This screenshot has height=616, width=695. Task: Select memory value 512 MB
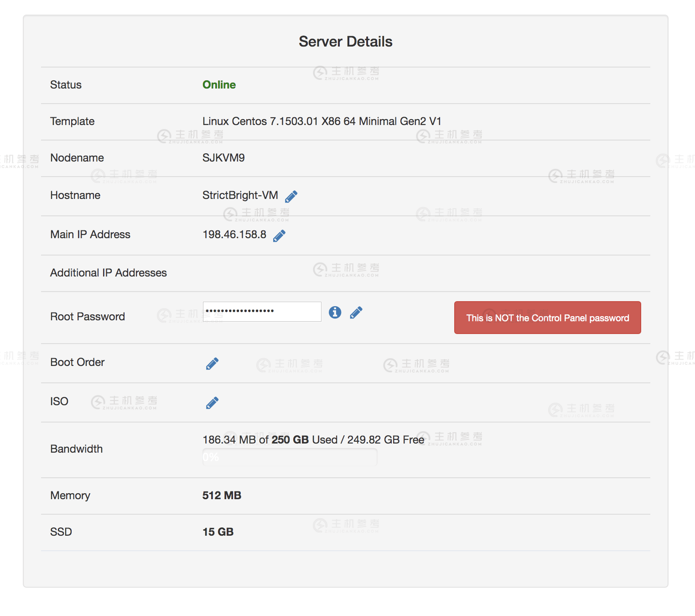(222, 496)
